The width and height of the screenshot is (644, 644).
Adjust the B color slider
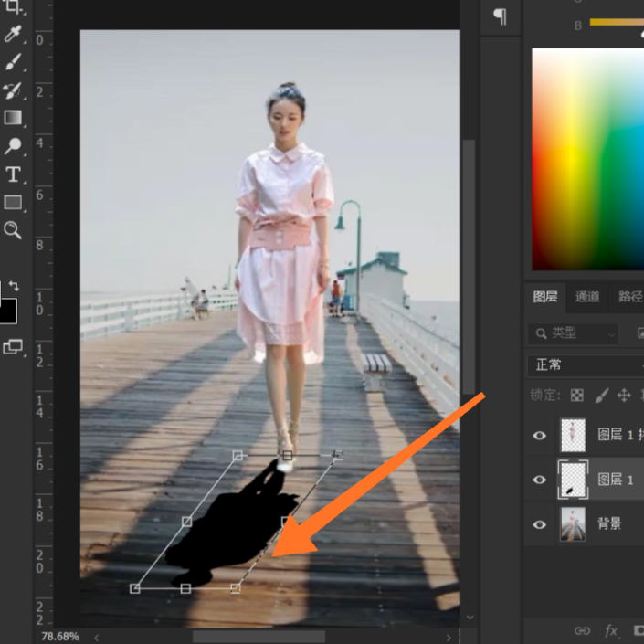(x=617, y=22)
